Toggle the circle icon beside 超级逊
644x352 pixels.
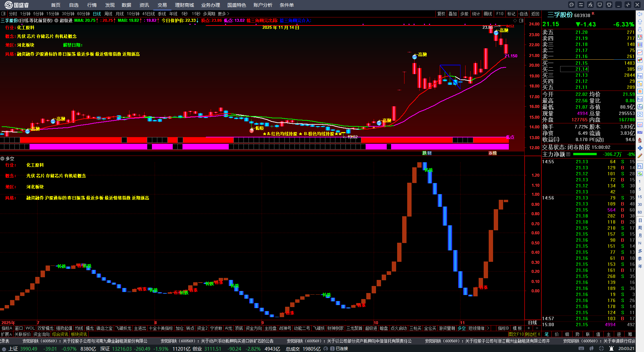click(x=56, y=20)
